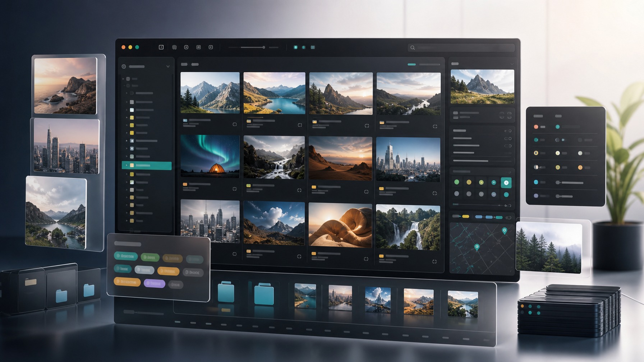This screenshot has width=644, height=362.
Task: Click the teal pill in the map section header
Action: [x=499, y=217]
